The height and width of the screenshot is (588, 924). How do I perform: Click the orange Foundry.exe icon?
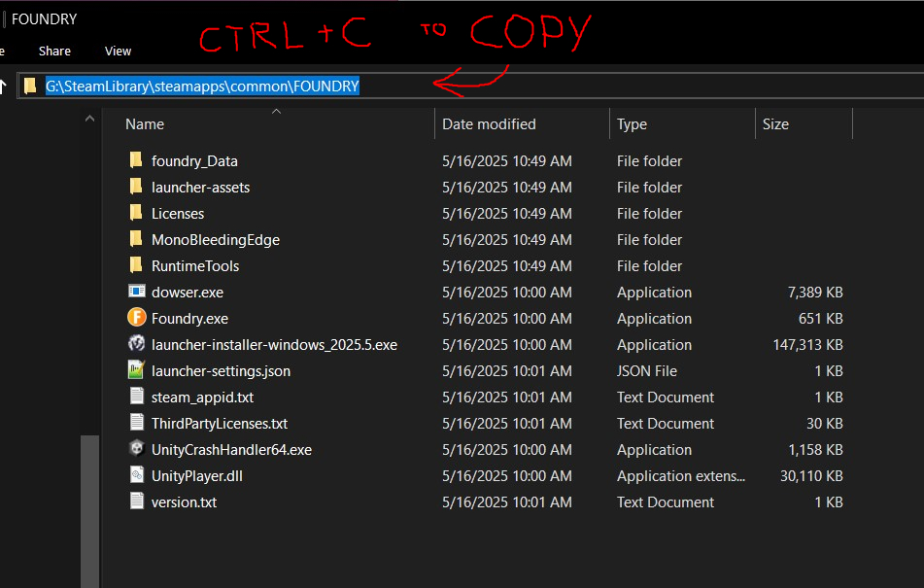coord(137,318)
